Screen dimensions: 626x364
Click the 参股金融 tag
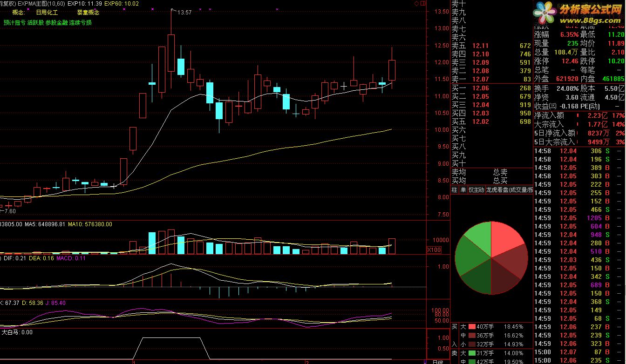(x=56, y=22)
